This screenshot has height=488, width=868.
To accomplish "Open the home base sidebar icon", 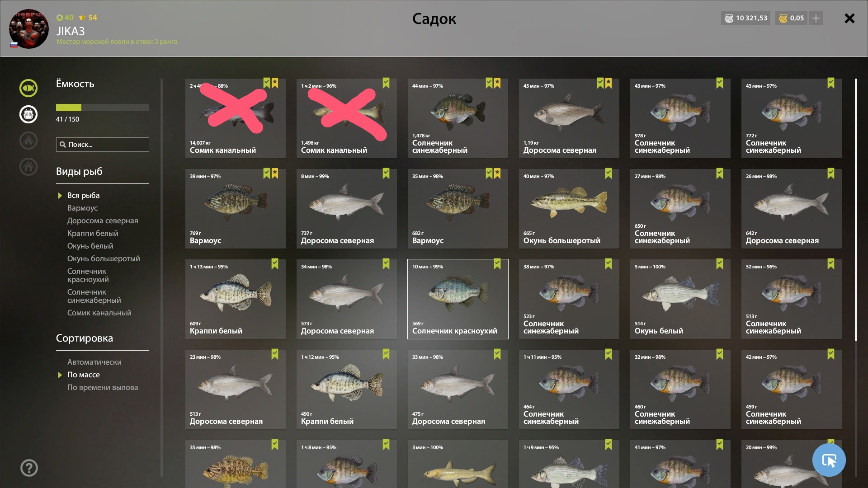I will click(x=28, y=167).
